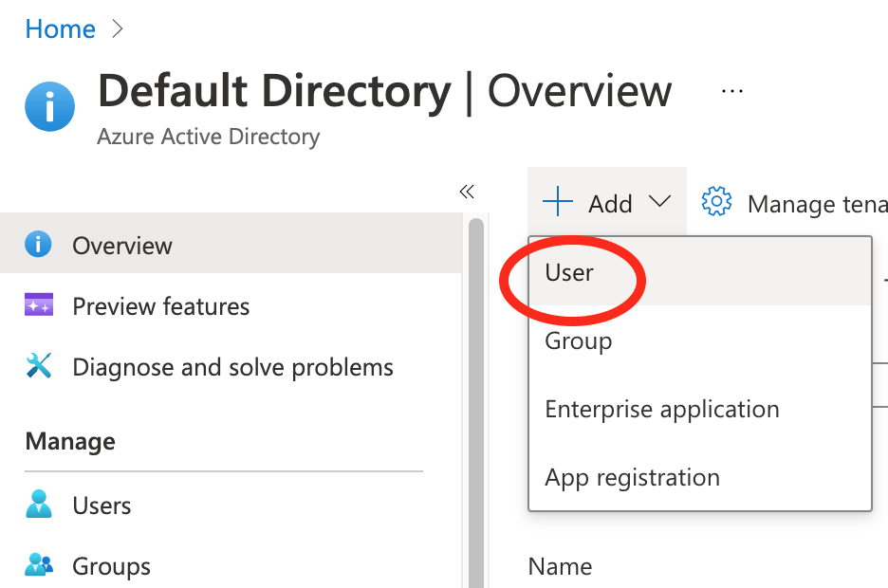Viewport: 888px width, 588px height.
Task: Click the plus icon beside Add
Action: click(x=558, y=202)
